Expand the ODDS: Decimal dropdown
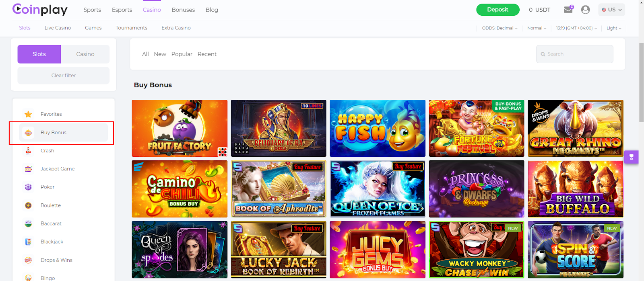The height and width of the screenshot is (281, 644). [500, 28]
